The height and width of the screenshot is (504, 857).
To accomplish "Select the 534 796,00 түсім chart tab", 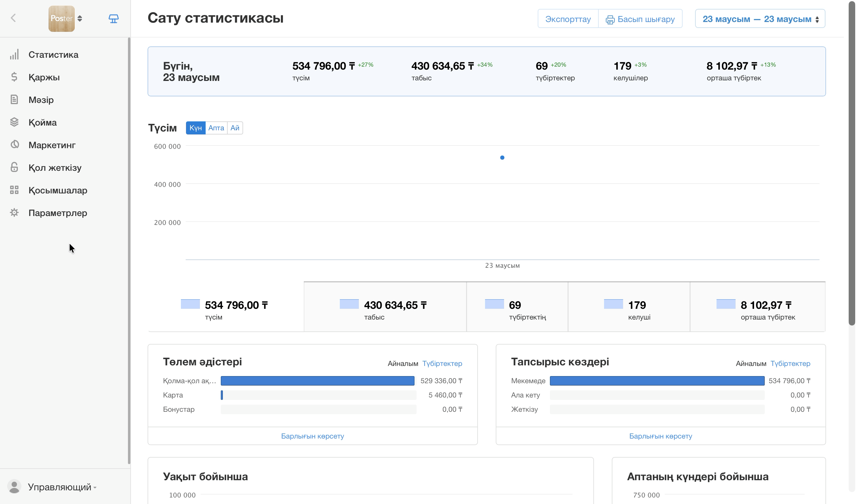I will pyautogui.click(x=226, y=307).
